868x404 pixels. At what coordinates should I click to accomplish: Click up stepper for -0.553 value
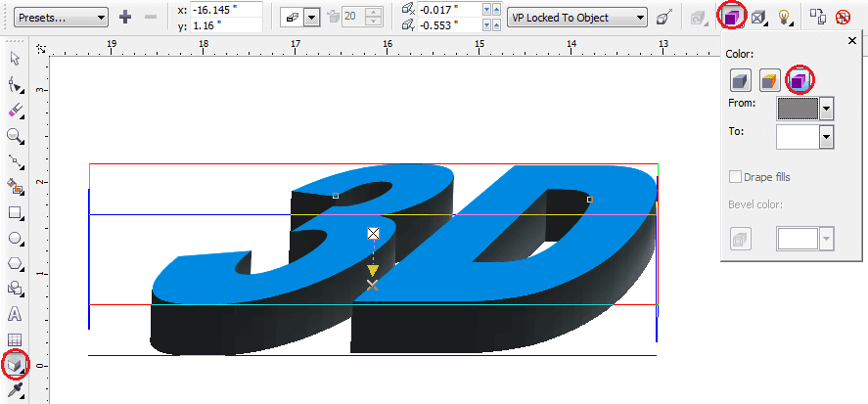(496, 24)
